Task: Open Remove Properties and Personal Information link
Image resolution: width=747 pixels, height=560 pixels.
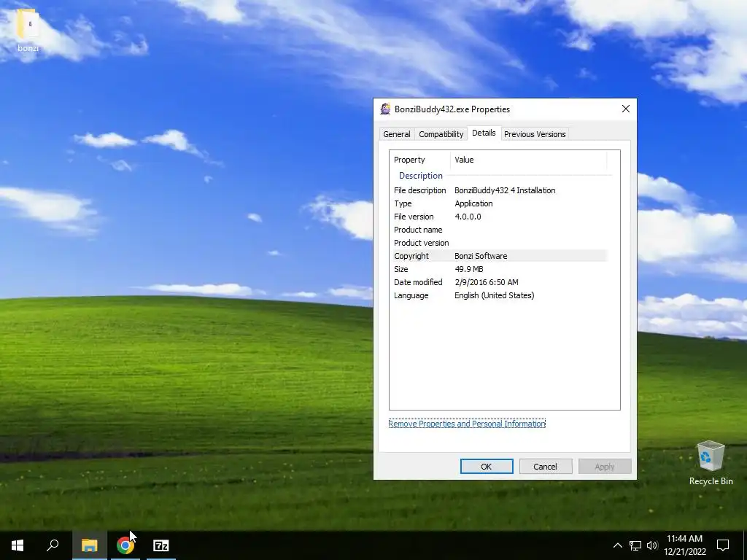Action: 467,424
